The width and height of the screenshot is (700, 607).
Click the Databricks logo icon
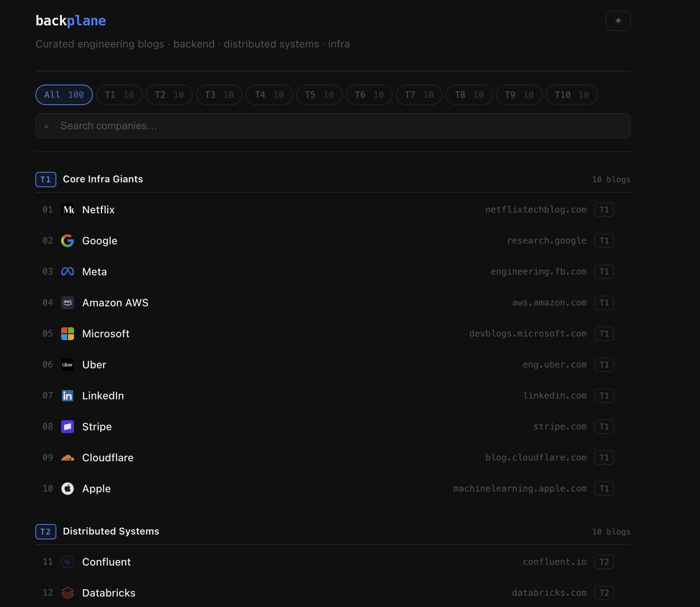point(68,593)
